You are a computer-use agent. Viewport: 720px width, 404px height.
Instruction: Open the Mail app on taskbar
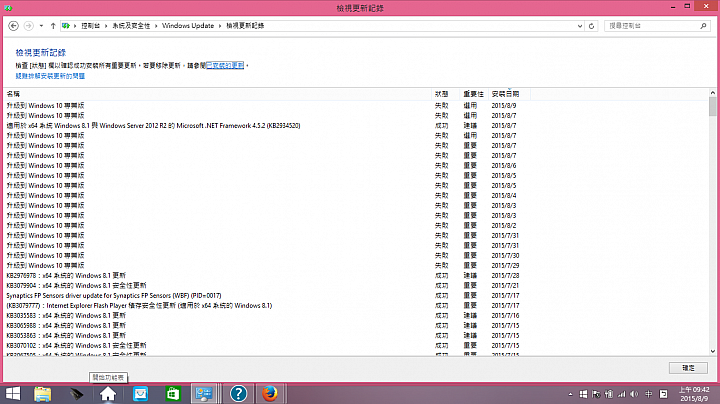(x=140, y=394)
